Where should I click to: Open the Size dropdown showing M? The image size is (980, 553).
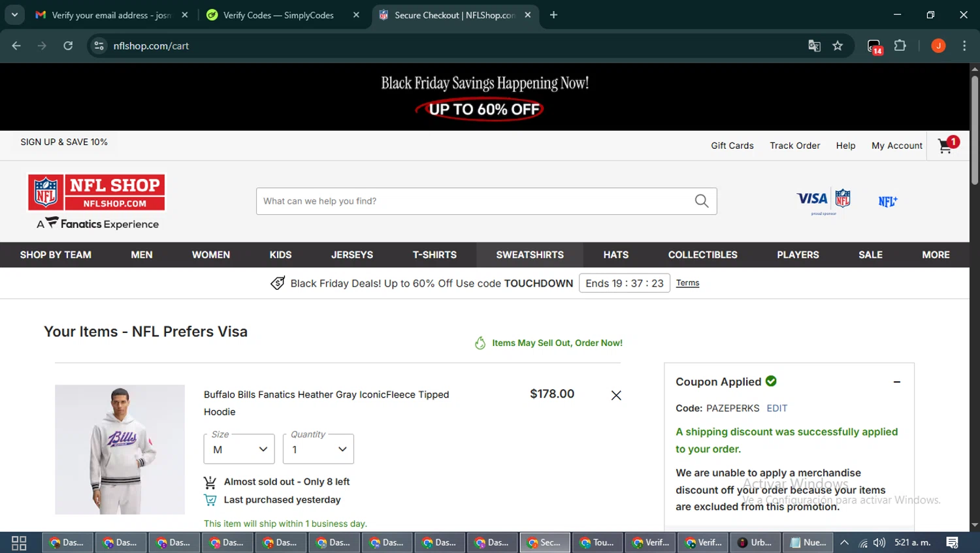[239, 449]
